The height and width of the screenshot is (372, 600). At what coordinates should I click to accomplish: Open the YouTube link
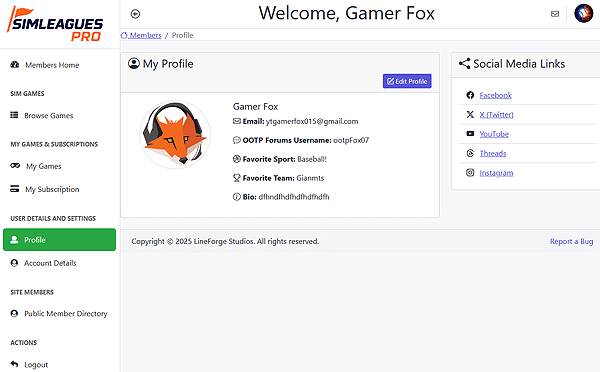click(494, 134)
